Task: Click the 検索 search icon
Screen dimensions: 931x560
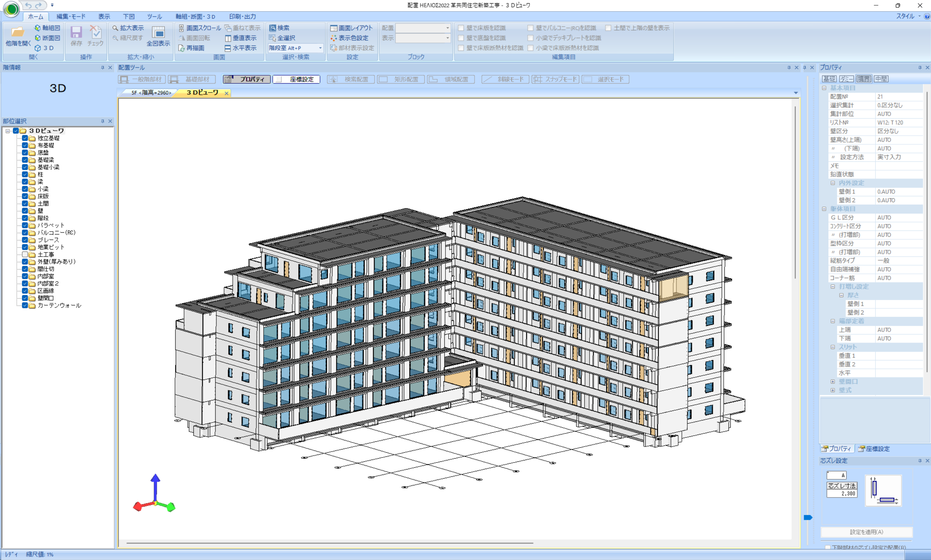Action: 272,28
